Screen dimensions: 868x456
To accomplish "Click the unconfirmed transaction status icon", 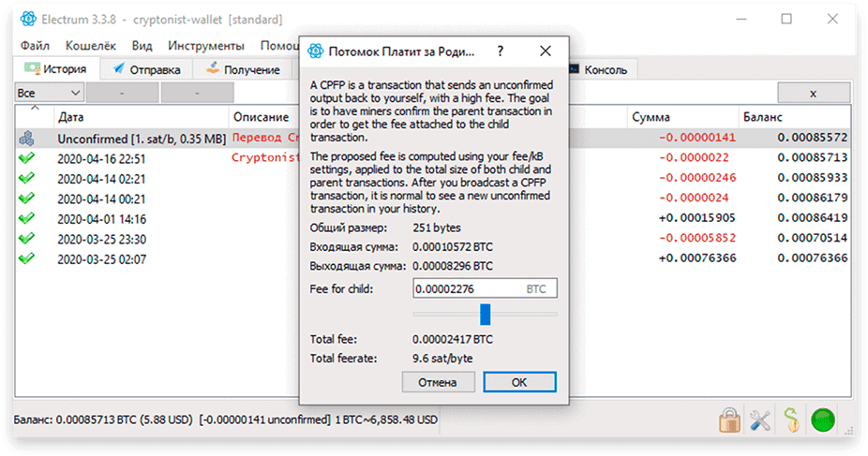I will pos(26,139).
